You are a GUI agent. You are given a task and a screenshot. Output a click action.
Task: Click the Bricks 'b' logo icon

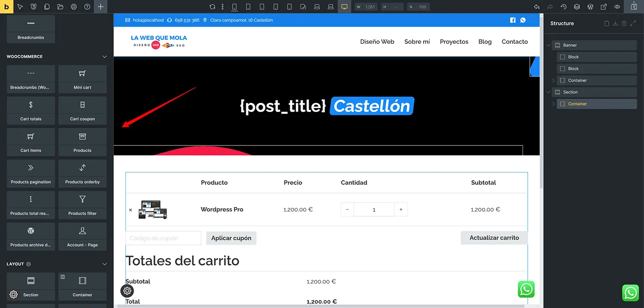6,6
